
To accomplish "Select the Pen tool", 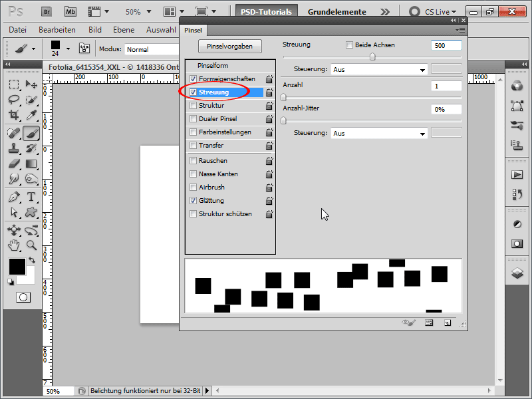I will tap(14, 197).
